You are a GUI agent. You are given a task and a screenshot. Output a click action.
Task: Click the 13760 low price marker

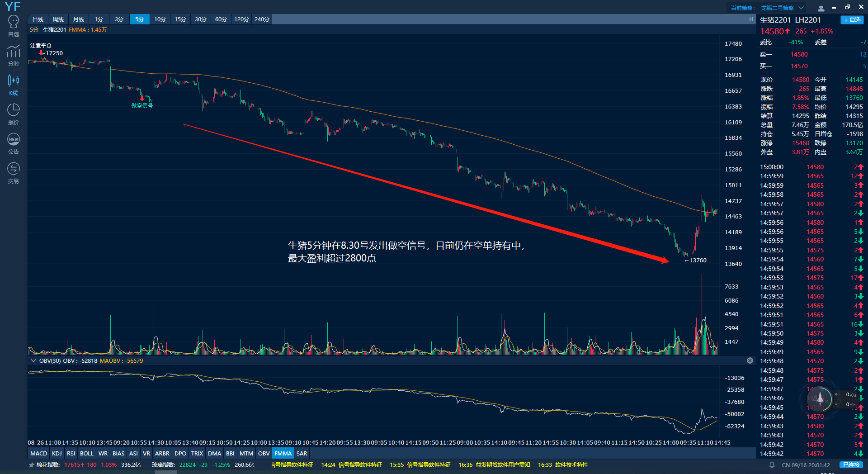(695, 261)
